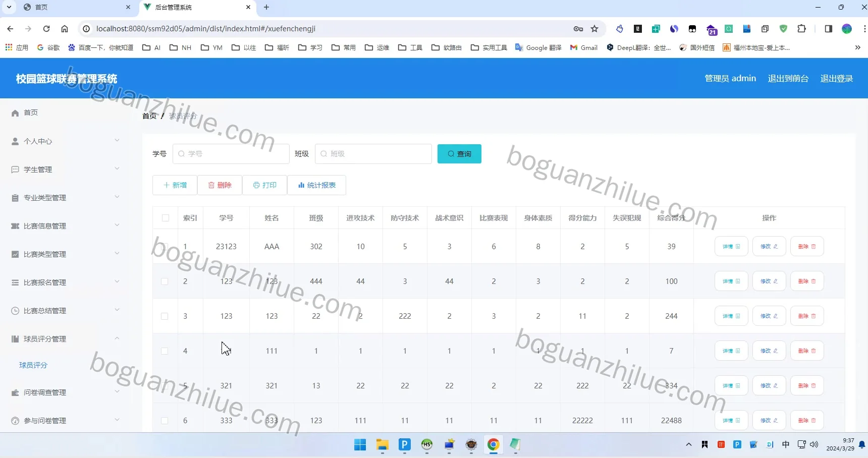Image resolution: width=868 pixels, height=458 pixels.
Task: Click 打印 print button
Action: (x=265, y=185)
